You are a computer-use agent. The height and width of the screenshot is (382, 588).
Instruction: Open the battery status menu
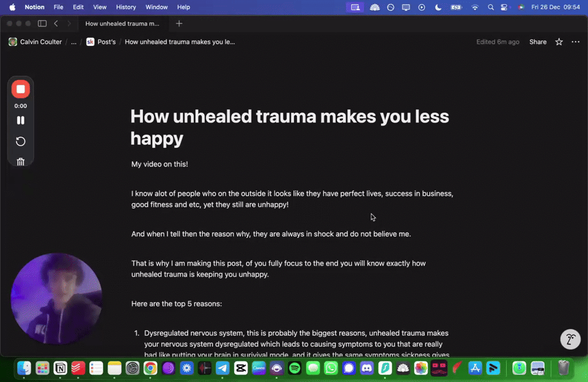pyautogui.click(x=456, y=7)
